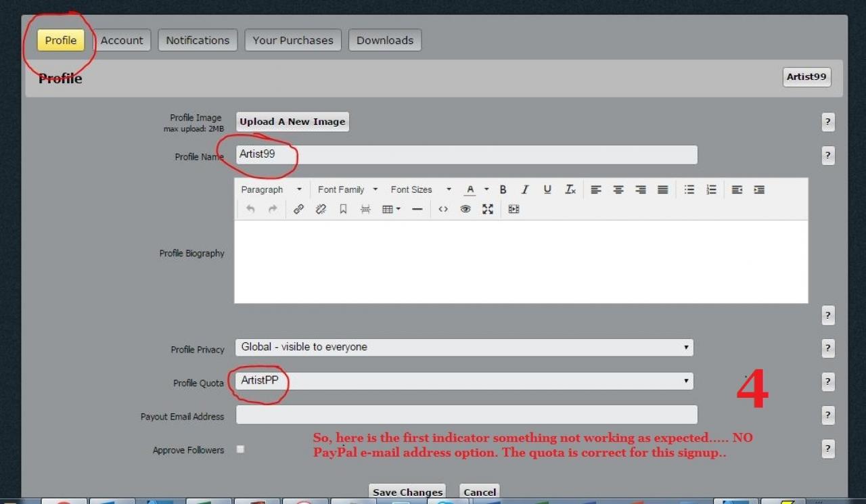Justify the biography text
866x504 pixels.
click(663, 190)
